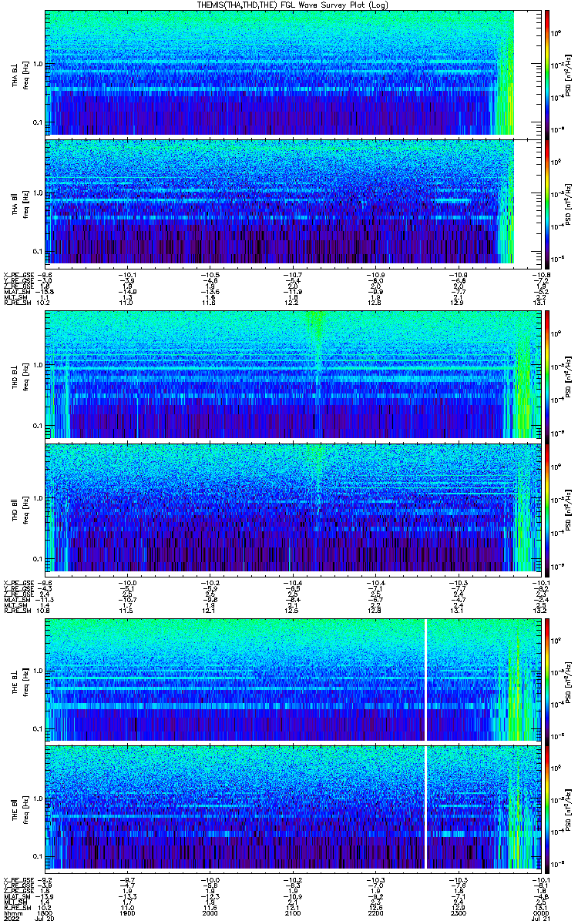
Task: Click the green burst at top of THD B-perpendicular panel
Action: (314, 323)
